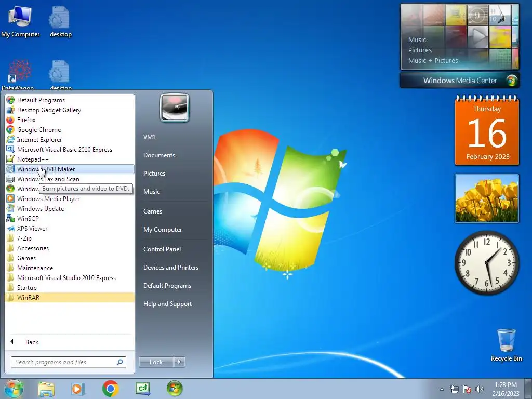The image size is (532, 399).
Task: Expand the 7-Zip folder
Action: pos(70,238)
